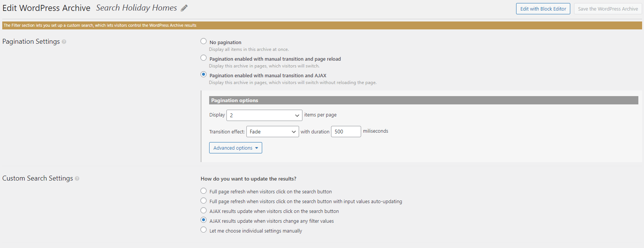This screenshot has width=644, height=248.
Task: Click 'Display this archive in pages, which visitors will switch.' text
Action: pyautogui.click(x=264, y=66)
